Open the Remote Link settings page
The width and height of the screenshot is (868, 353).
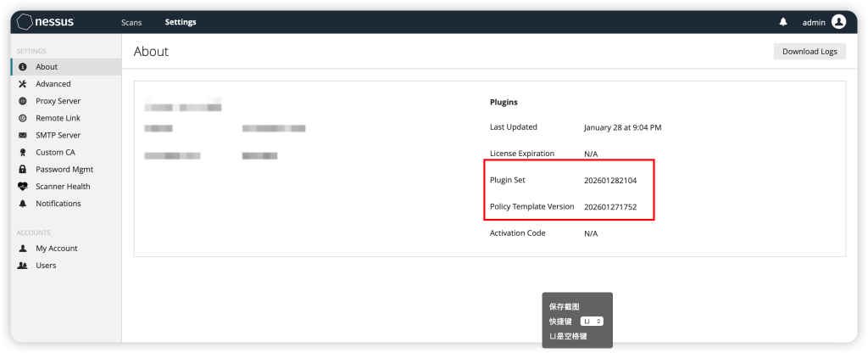[58, 118]
